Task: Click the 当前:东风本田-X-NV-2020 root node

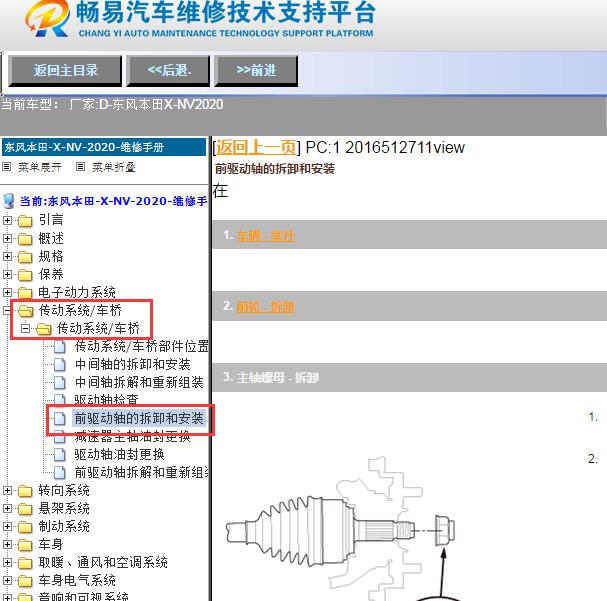Action: click(x=113, y=201)
